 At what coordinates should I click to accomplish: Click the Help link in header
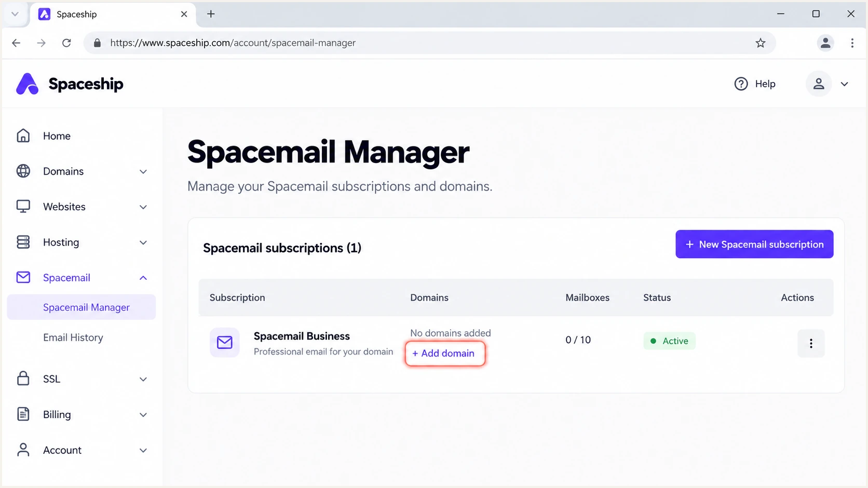click(x=765, y=84)
